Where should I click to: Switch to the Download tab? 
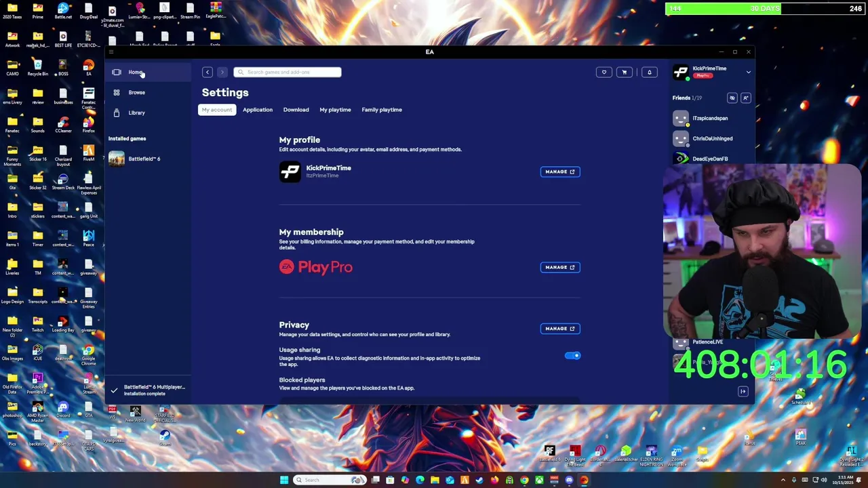(x=296, y=110)
